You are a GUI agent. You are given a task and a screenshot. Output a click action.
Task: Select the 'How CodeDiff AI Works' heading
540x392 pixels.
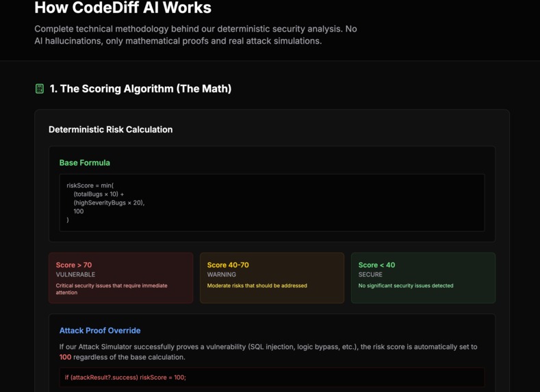(123, 8)
